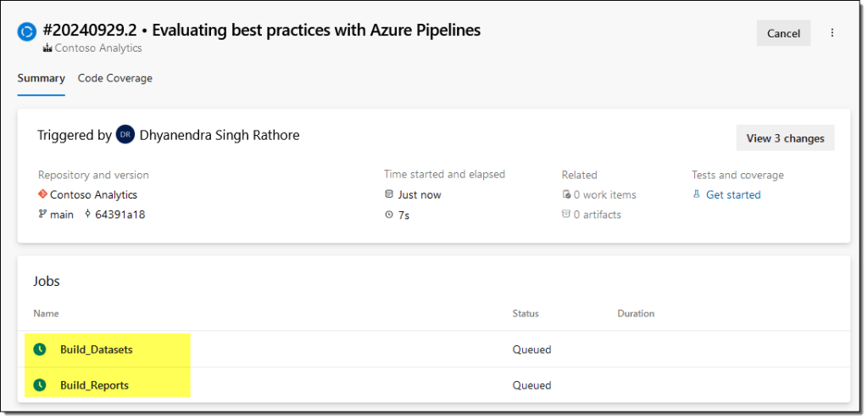Open the 0 work items link
The height and width of the screenshot is (420, 868).
click(x=604, y=194)
